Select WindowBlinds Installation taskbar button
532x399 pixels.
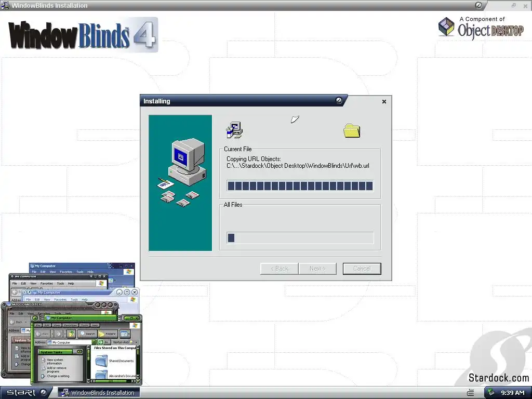click(98, 393)
